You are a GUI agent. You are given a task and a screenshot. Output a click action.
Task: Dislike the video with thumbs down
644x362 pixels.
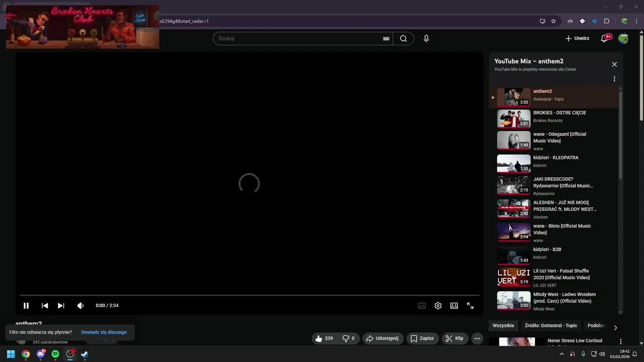click(x=349, y=338)
